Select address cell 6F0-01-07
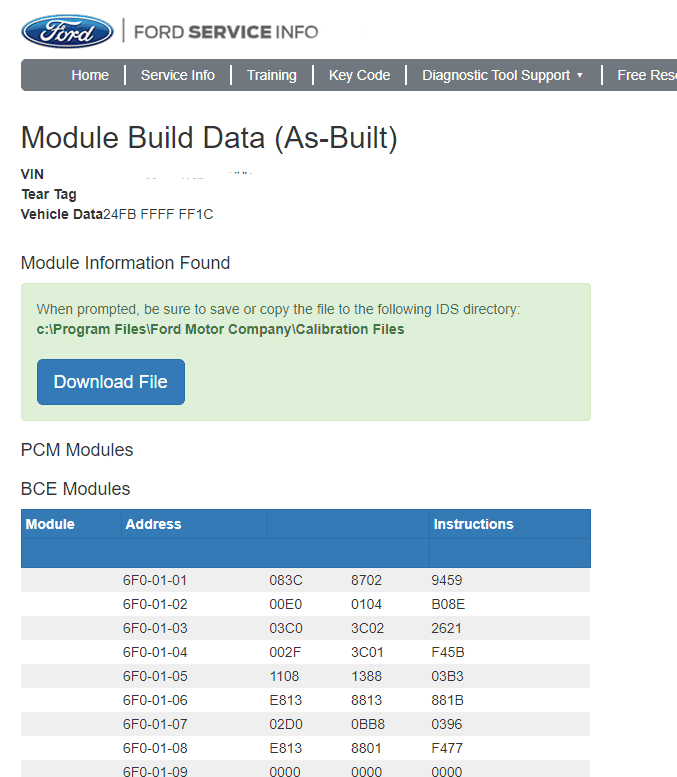This screenshot has width=677, height=777. [155, 724]
